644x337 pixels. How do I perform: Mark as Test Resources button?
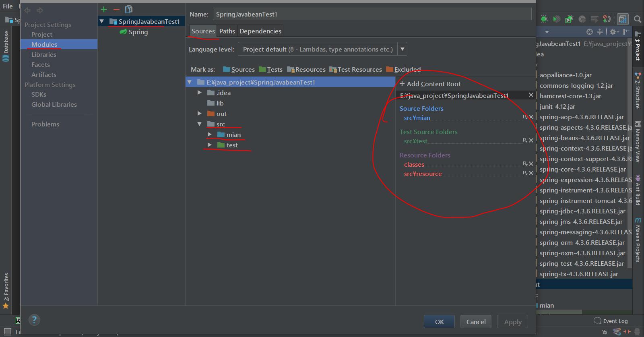click(355, 69)
